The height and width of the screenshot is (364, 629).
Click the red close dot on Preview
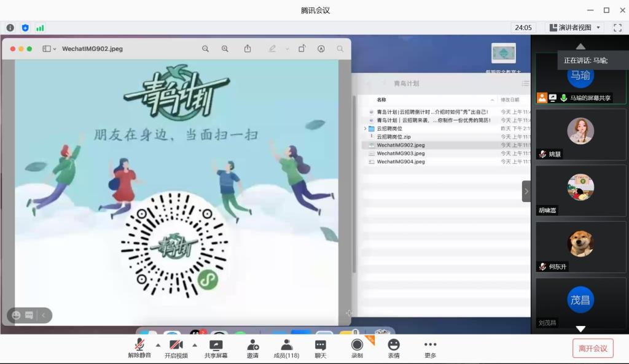pyautogui.click(x=13, y=48)
